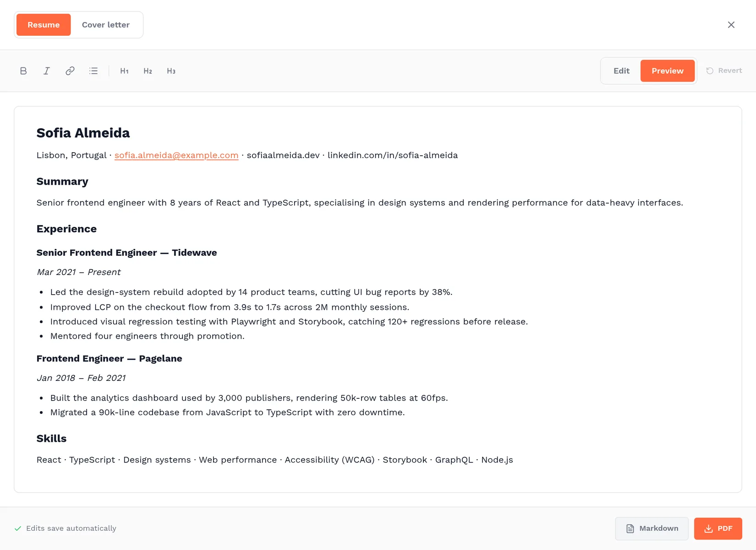Close the resume editor with the X

tap(731, 25)
